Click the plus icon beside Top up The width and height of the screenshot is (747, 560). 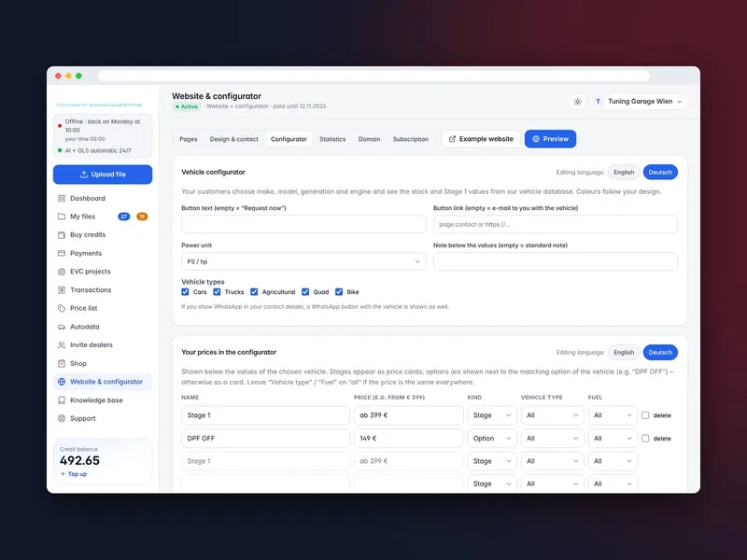pos(63,474)
